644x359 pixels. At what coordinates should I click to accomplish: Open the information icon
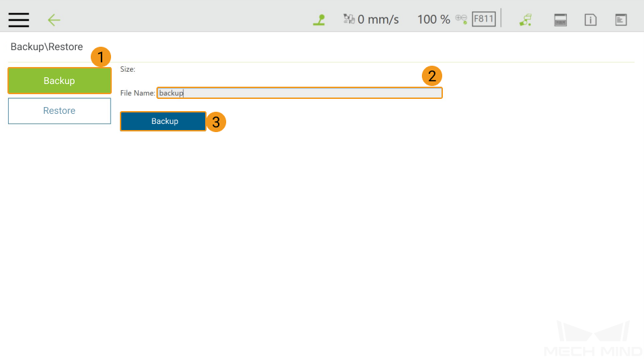tap(591, 20)
